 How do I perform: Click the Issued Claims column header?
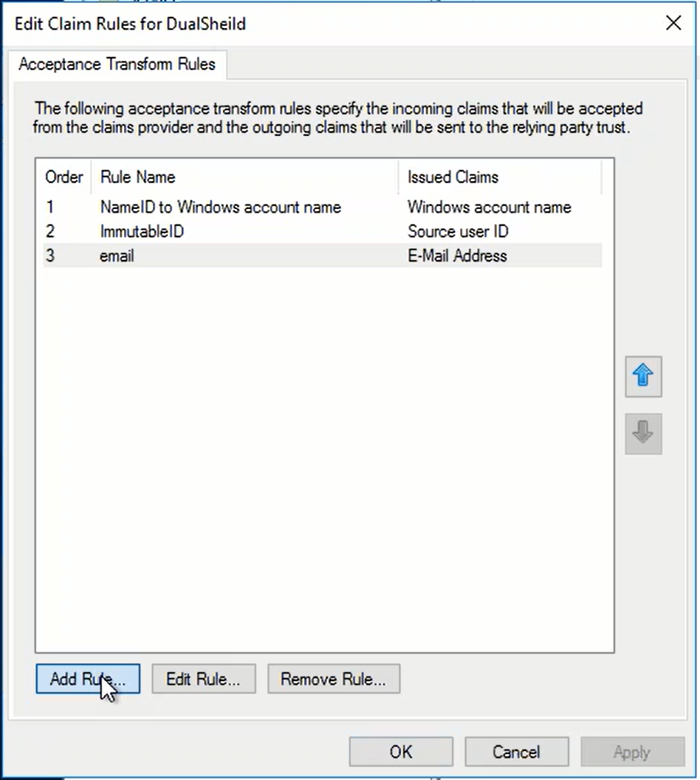[500, 177]
